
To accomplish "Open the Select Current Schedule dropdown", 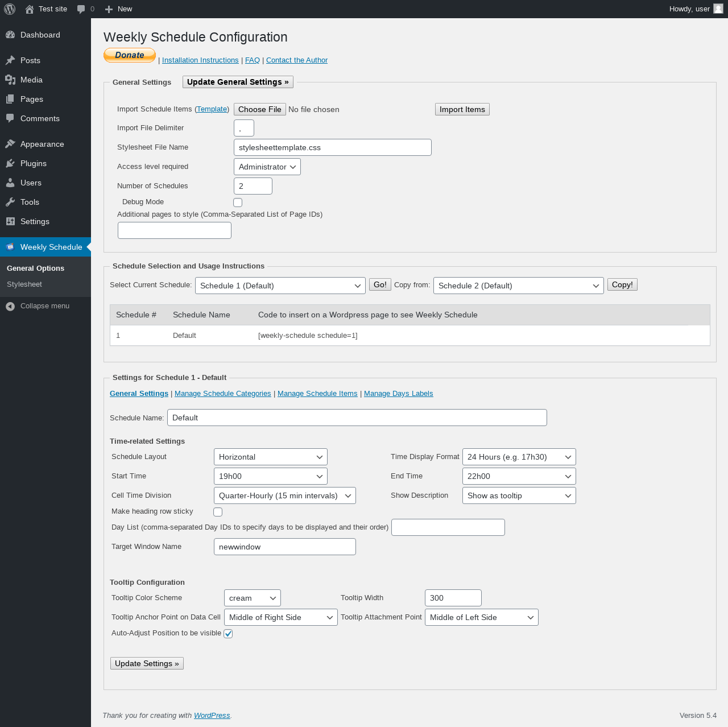I will 280,286.
